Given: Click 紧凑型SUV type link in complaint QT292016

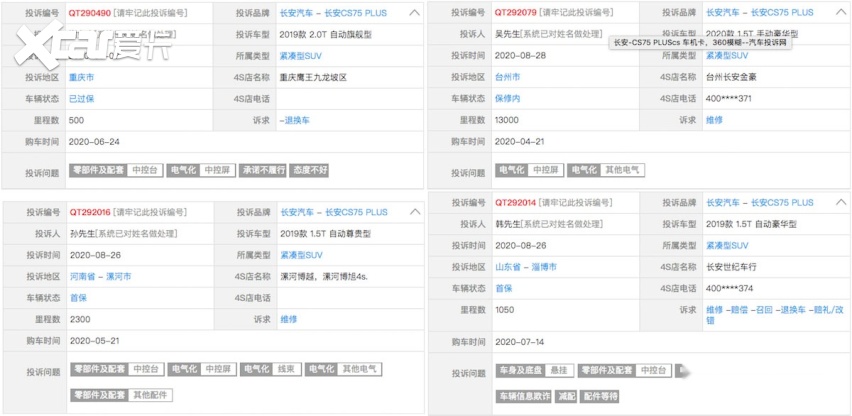Looking at the screenshot, I should (302, 255).
